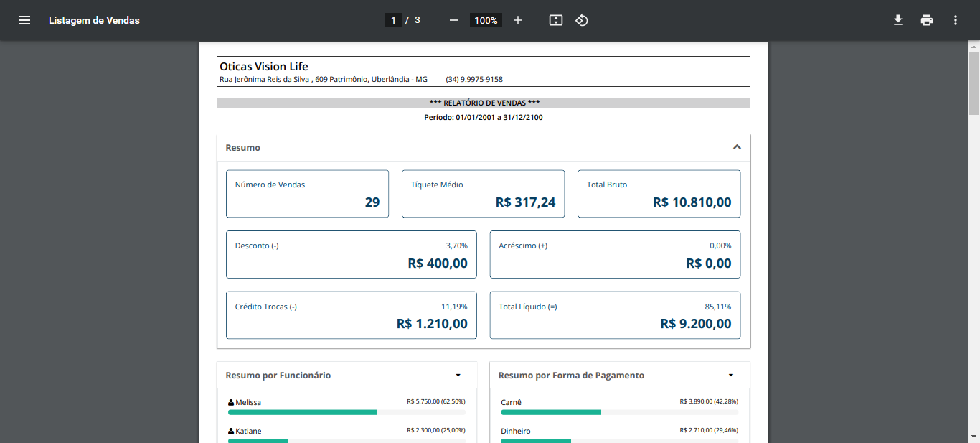980x443 pixels.
Task: Click the R$ 400,00 value
Action: [x=438, y=264]
